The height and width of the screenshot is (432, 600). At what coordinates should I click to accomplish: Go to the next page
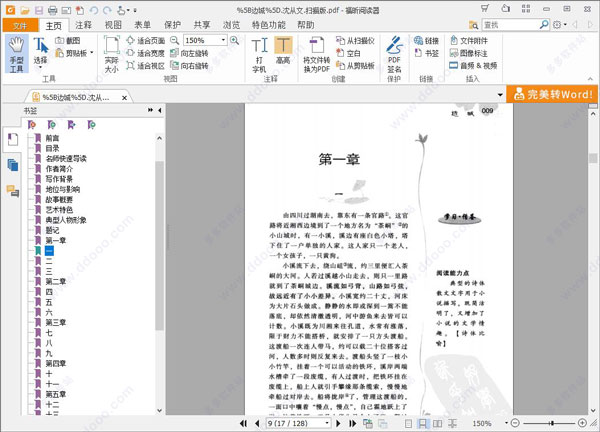coord(338,423)
